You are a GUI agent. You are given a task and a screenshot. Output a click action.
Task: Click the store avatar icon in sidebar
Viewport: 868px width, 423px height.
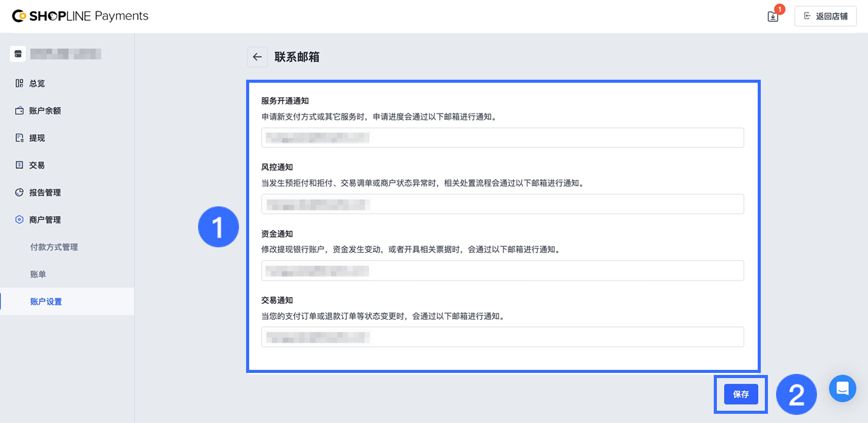click(18, 54)
